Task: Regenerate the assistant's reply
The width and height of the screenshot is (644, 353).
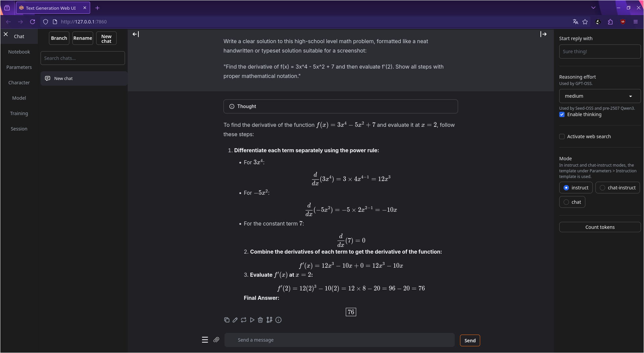Action: 244,320
